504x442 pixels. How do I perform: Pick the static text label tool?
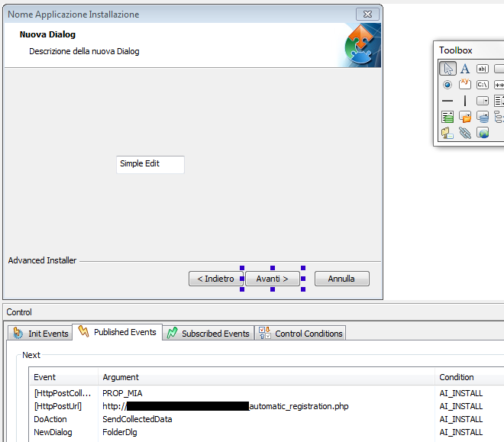click(465, 69)
